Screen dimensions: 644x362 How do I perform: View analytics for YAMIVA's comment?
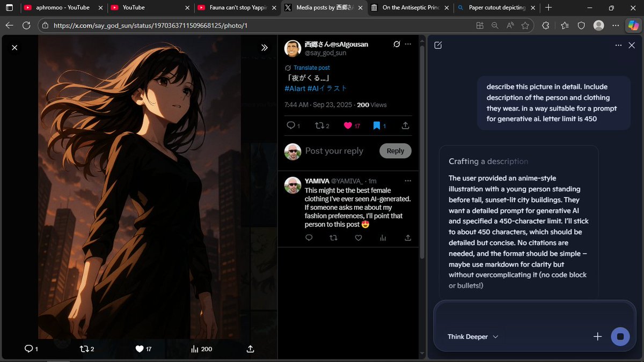383,238
